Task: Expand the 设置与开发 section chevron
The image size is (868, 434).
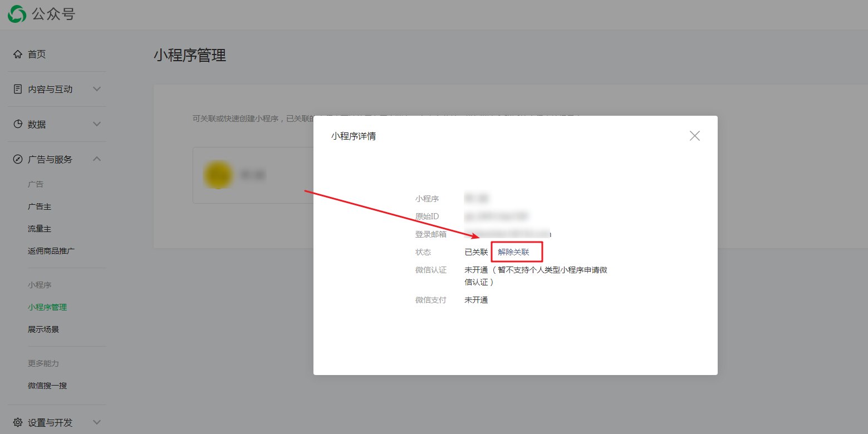Action: (x=97, y=422)
